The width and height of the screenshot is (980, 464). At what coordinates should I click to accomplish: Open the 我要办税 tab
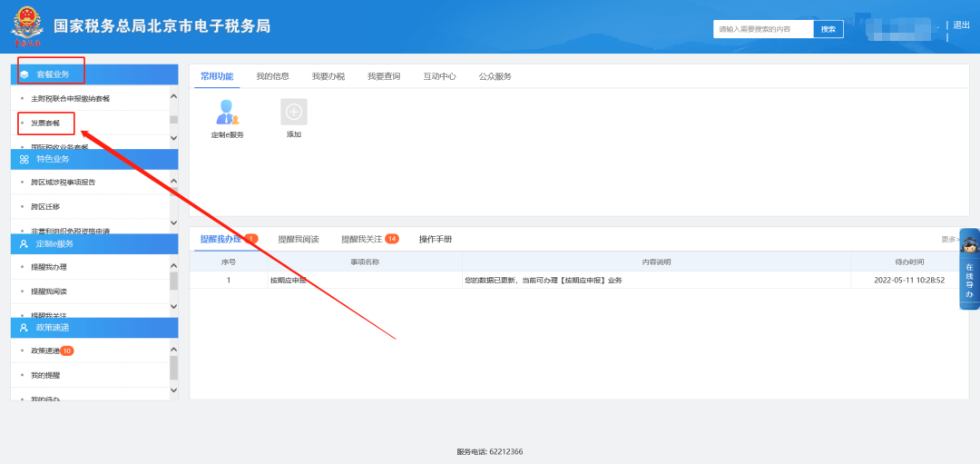[x=328, y=76]
